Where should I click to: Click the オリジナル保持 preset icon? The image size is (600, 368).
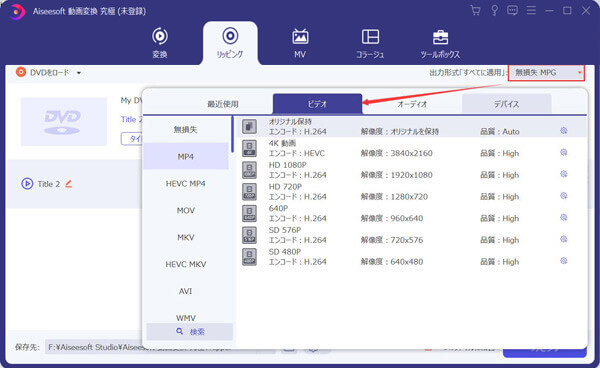(249, 127)
